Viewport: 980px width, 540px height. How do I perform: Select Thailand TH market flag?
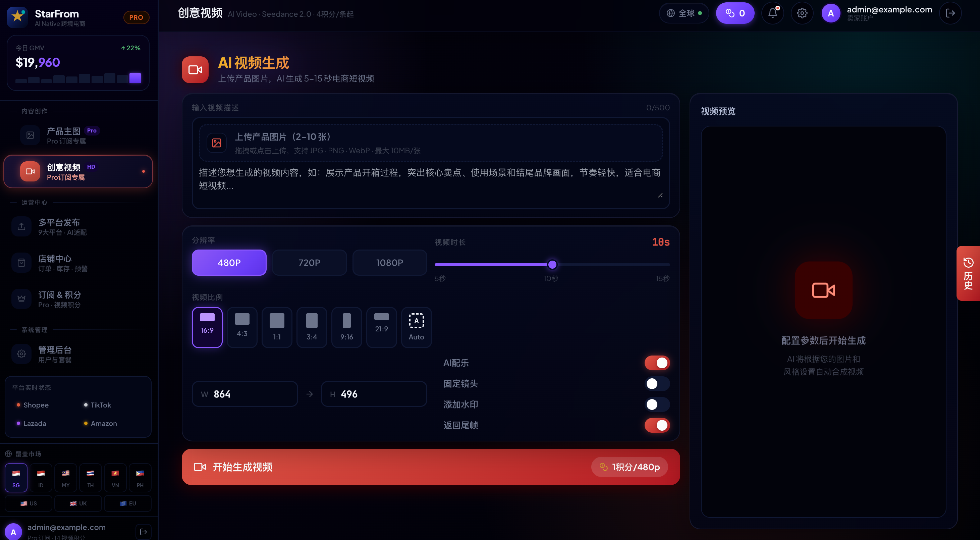coord(90,478)
